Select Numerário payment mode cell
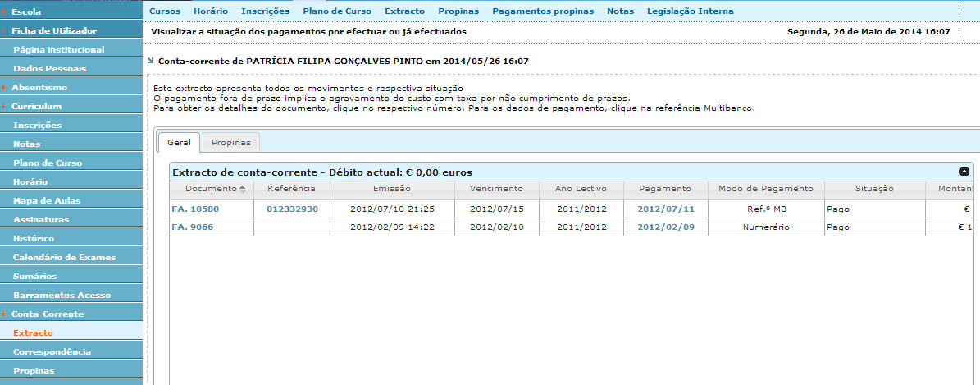This screenshot has width=980, height=385. click(766, 227)
